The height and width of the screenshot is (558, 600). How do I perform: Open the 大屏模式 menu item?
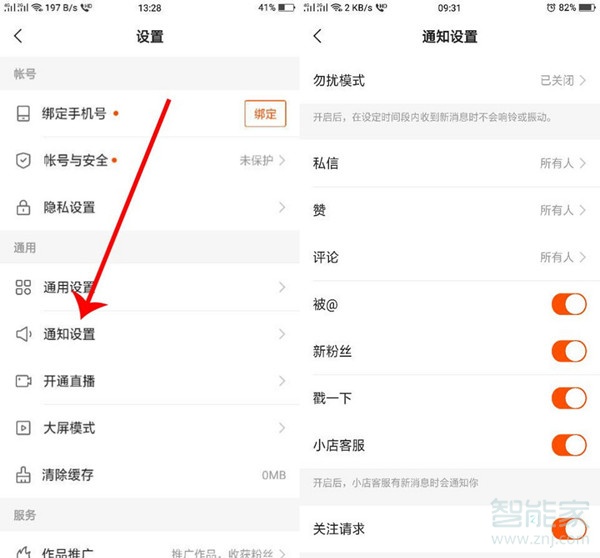[x=150, y=428]
